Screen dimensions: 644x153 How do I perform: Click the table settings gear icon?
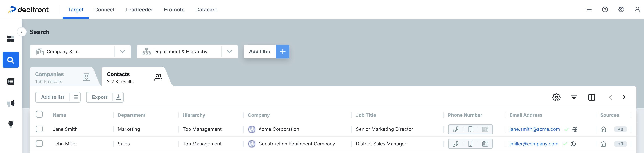[x=556, y=97]
